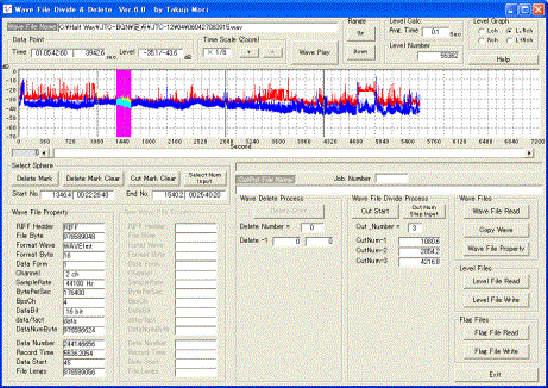Select the R-ch radio button in Level Graph
Image resolution: width=548 pixels, height=388 pixels.
coord(481,41)
